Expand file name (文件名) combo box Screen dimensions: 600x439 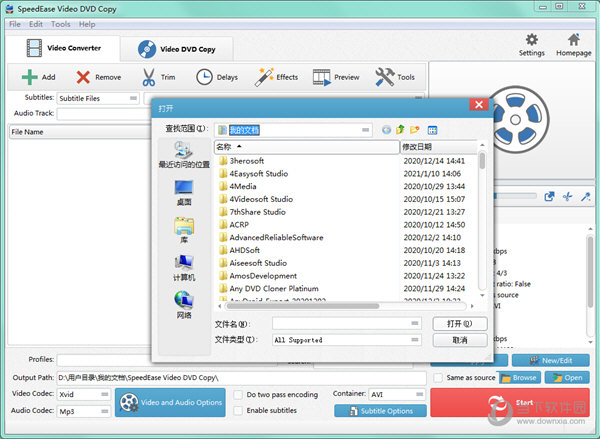coord(415,323)
